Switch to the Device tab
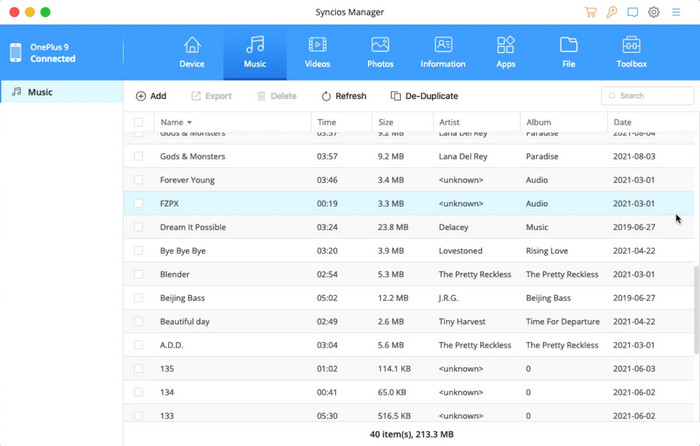The width and height of the screenshot is (700, 446). click(x=192, y=52)
